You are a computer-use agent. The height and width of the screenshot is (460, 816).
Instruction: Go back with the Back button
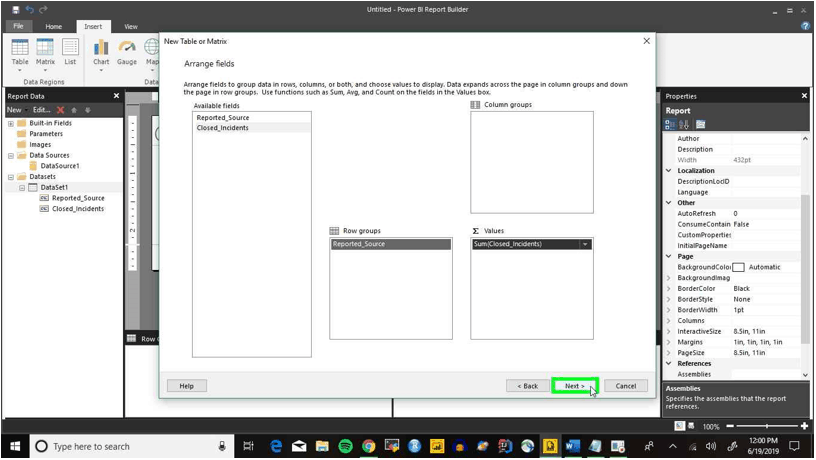coord(528,386)
